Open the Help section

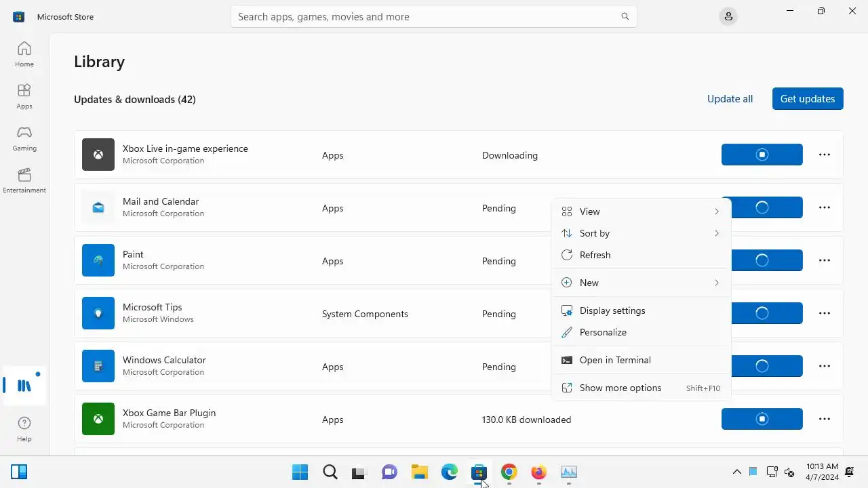point(24,429)
